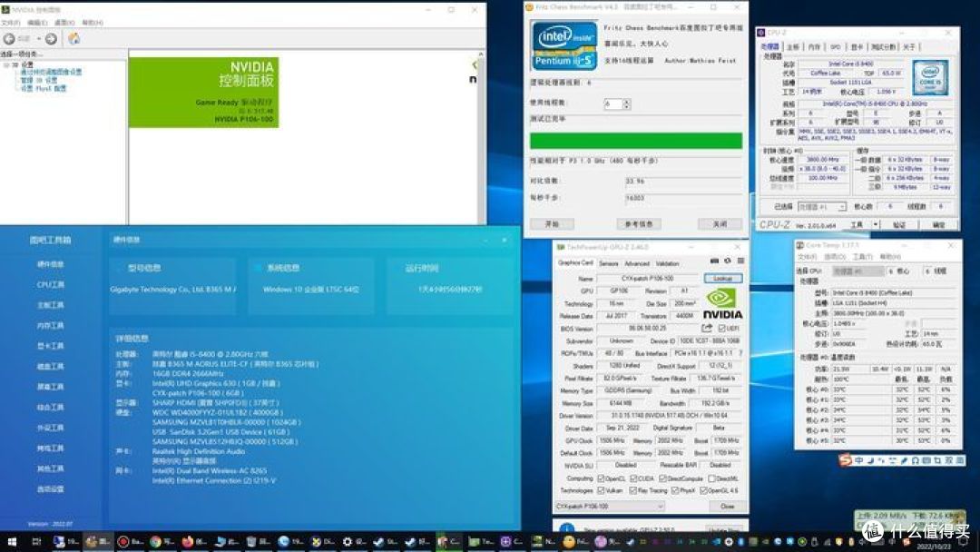Click the back arrow in NVIDIA Control Panel
Image resolution: width=980 pixels, height=552 pixels.
tap(9, 39)
